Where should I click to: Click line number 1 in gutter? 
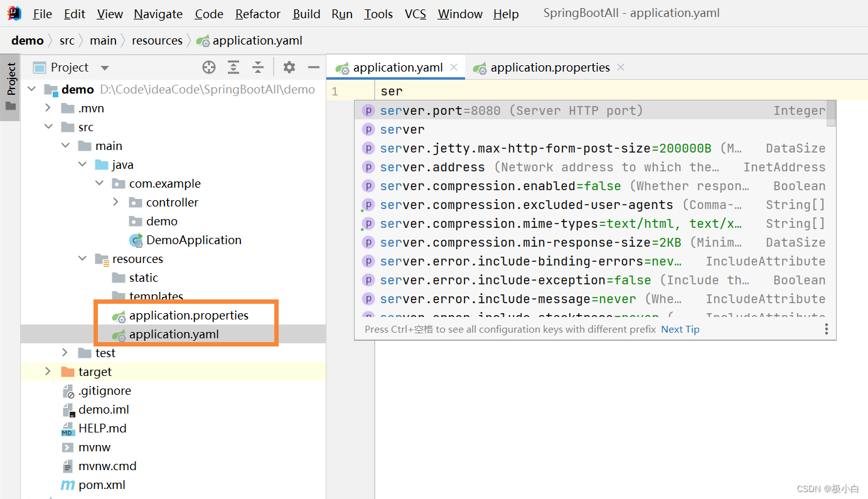coord(335,92)
